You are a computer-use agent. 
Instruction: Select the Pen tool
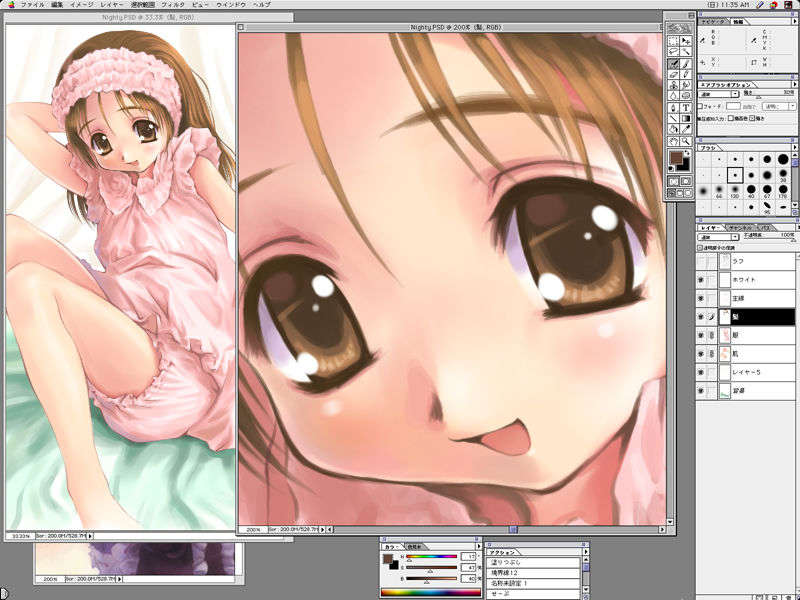click(x=673, y=108)
